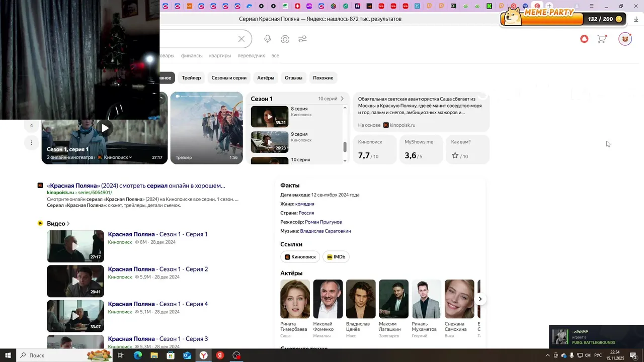
Task: Expand the Season 1 episode list
Action: click(342, 99)
